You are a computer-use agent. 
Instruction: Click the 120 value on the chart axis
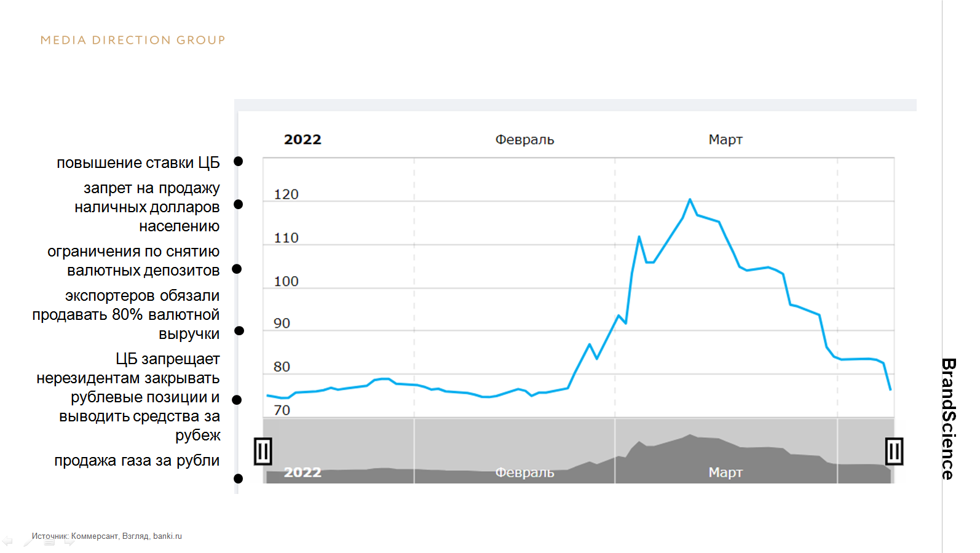tap(286, 194)
